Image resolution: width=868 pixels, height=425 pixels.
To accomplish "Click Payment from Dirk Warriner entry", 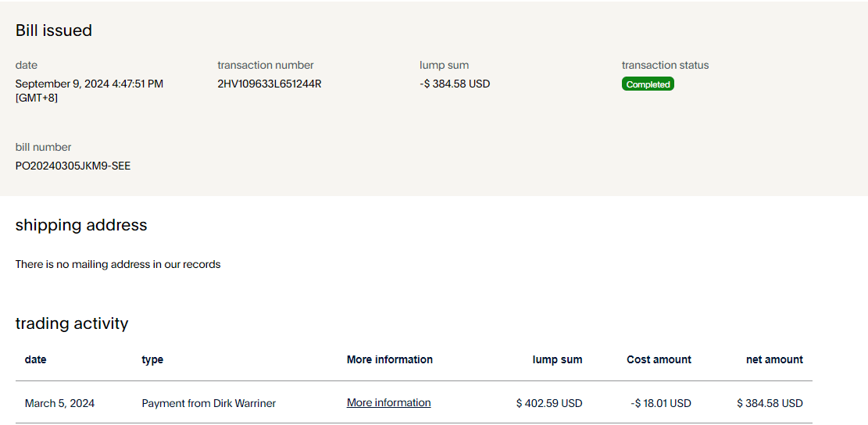I will 209,404.
